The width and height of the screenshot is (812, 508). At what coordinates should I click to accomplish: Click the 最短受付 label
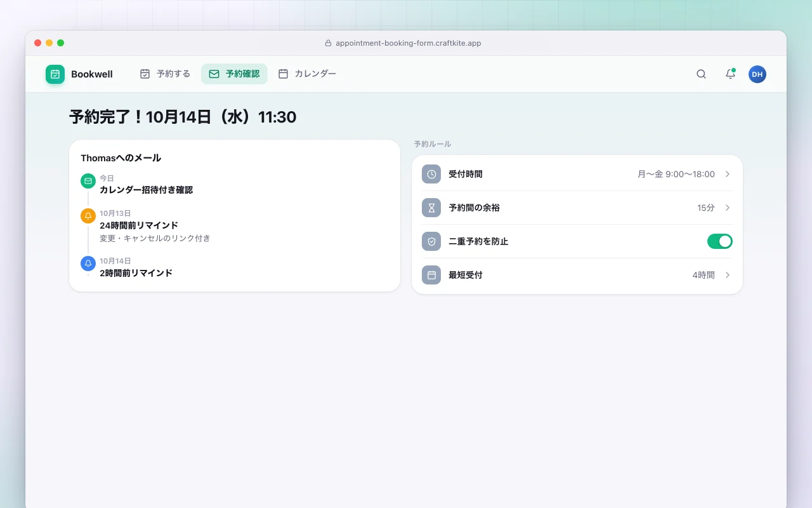tap(466, 275)
